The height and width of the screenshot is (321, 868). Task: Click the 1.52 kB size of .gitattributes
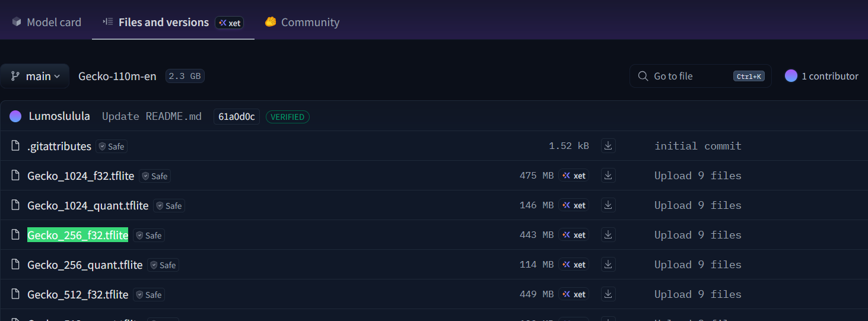569,146
